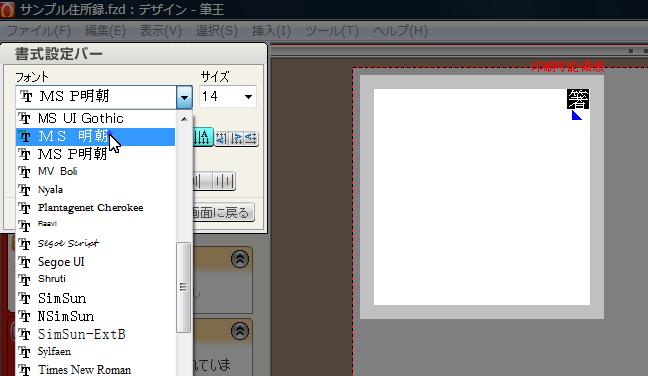
Task: Open the font name dropdown arrow
Action: [x=184, y=98]
